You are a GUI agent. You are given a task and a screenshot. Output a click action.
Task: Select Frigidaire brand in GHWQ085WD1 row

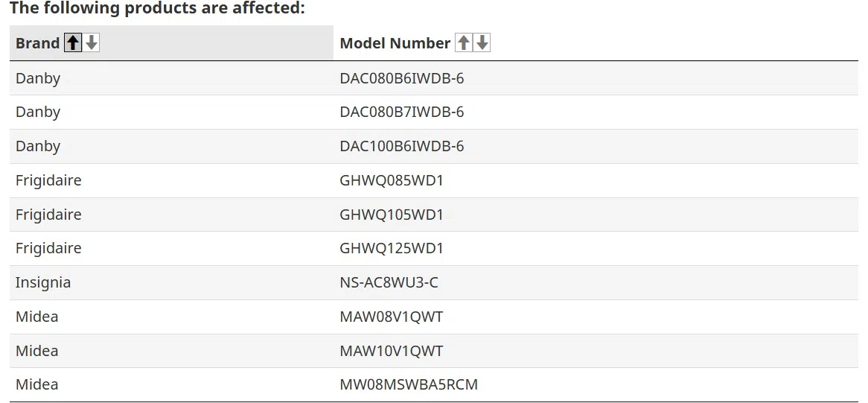pyautogui.click(x=48, y=180)
